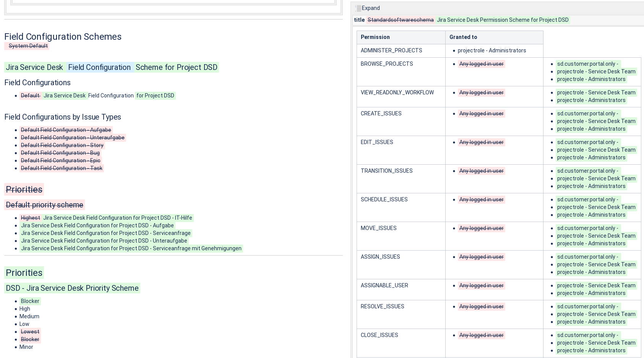Click 'projectrole - Administrators' in SCHEDULE_ISSUES row
Viewport: 644px width, 358px height.
pyautogui.click(x=591, y=215)
